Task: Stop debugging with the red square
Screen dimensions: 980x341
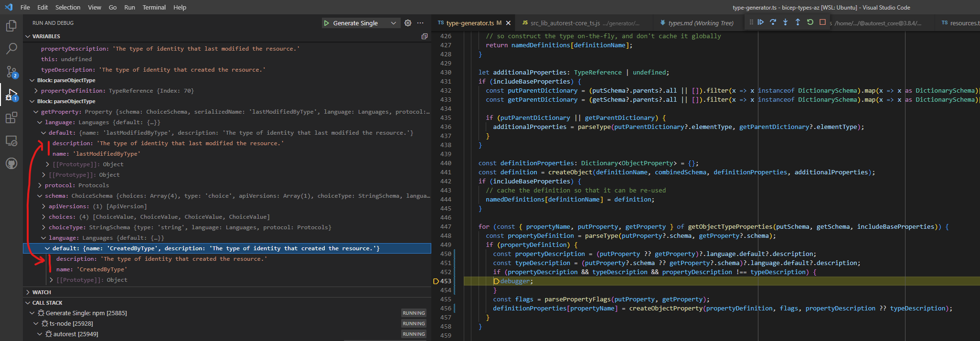Action: [822, 22]
